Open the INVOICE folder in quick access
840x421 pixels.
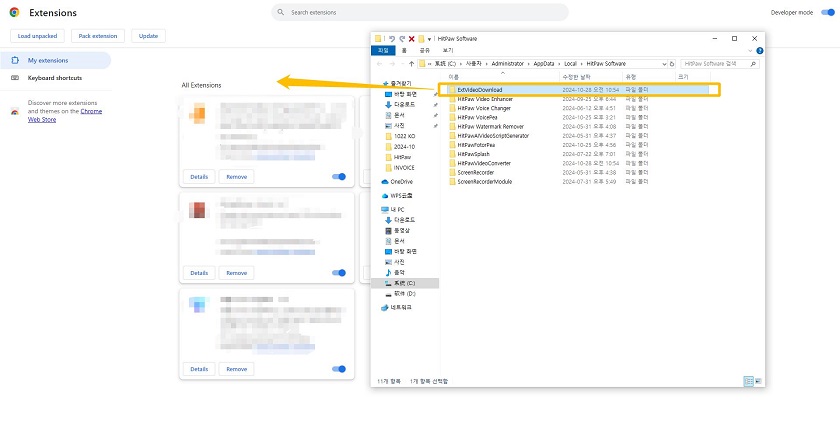400,168
